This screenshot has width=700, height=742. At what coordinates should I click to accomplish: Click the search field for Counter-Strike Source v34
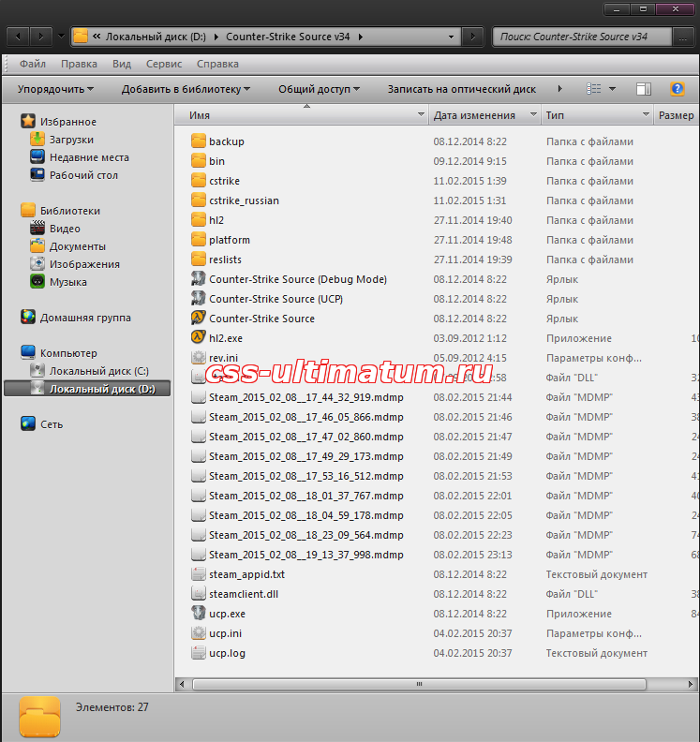(582, 37)
